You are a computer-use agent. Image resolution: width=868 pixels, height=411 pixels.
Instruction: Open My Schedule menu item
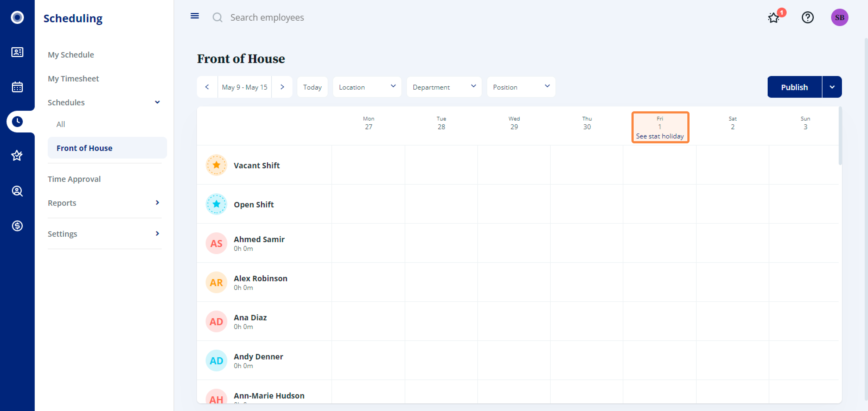pos(71,55)
